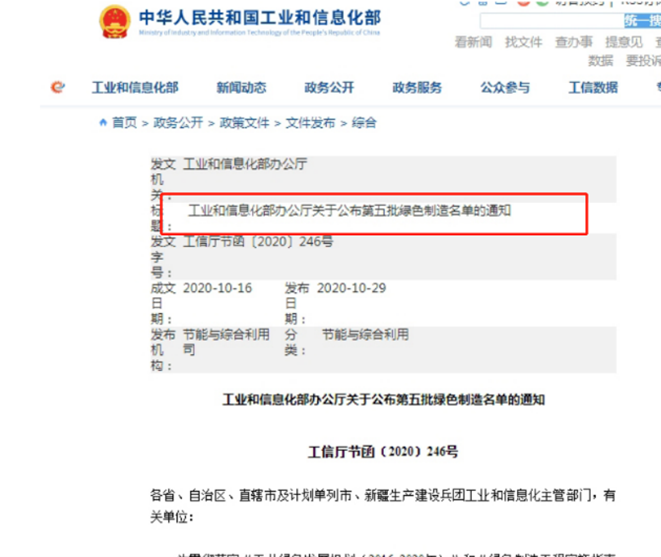Open the 找文件 quick link
Viewport: 661px width, 557px height.
pyautogui.click(x=523, y=42)
